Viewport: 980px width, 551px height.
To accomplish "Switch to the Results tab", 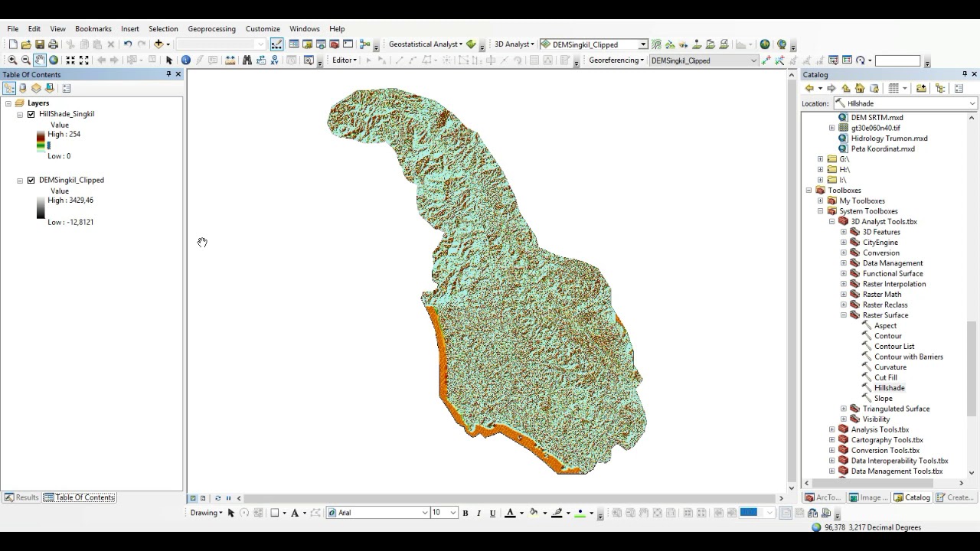I will [x=21, y=497].
